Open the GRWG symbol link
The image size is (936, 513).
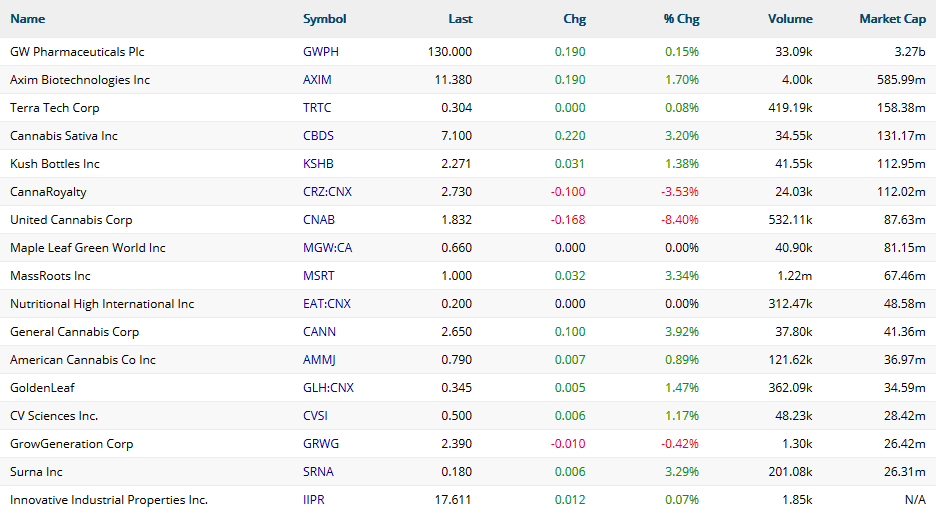(321, 445)
